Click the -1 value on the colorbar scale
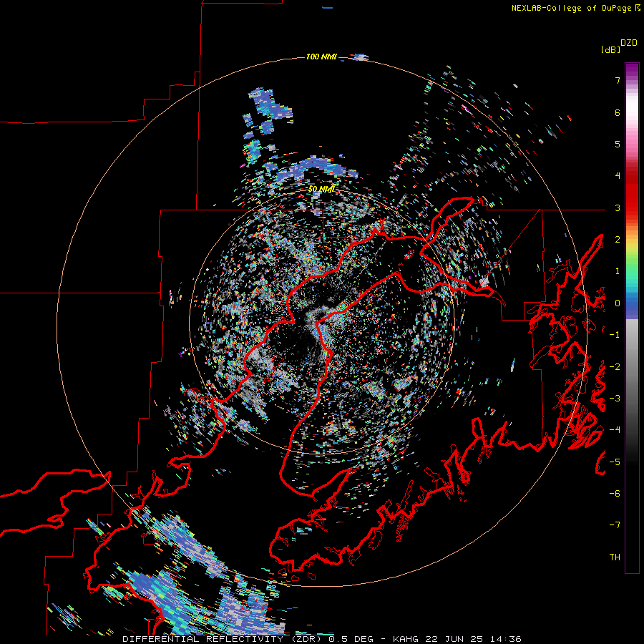Screen dimensions: 644x644 click(x=615, y=335)
